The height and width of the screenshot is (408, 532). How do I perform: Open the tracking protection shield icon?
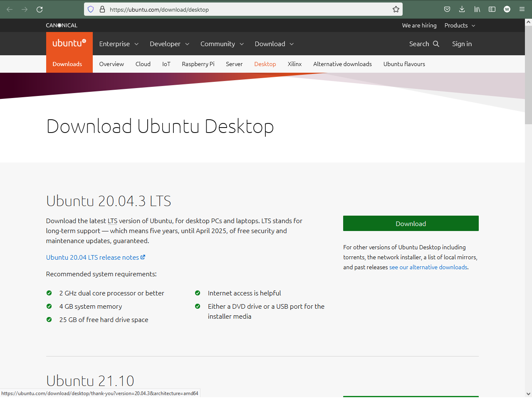point(91,9)
